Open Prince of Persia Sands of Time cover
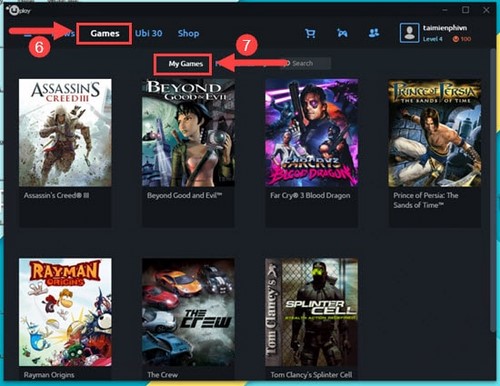 [x=435, y=133]
